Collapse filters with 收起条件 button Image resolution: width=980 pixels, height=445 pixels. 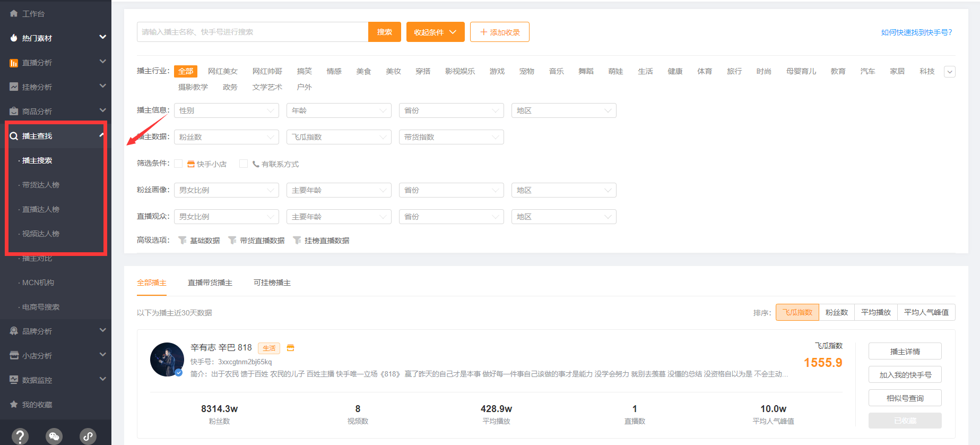point(436,32)
